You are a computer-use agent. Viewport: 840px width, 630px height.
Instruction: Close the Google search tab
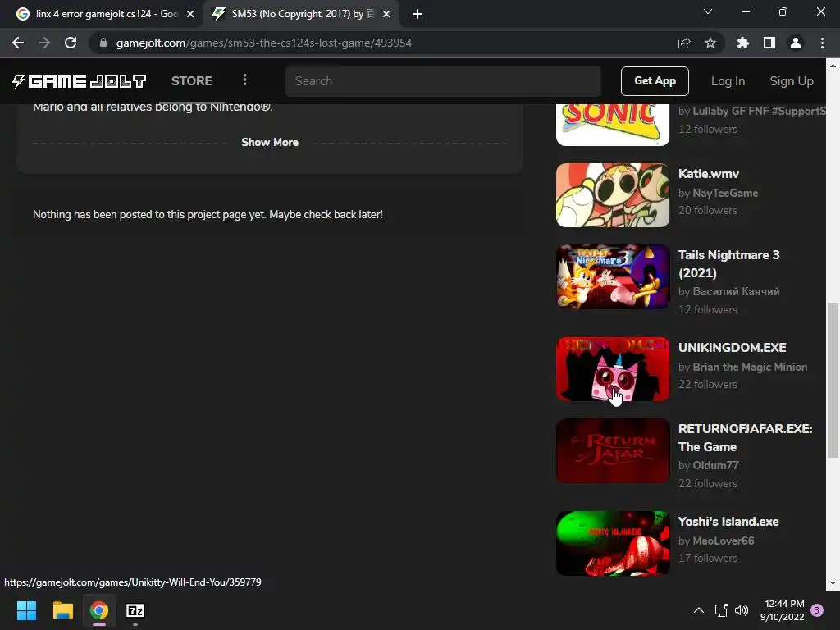tap(190, 14)
